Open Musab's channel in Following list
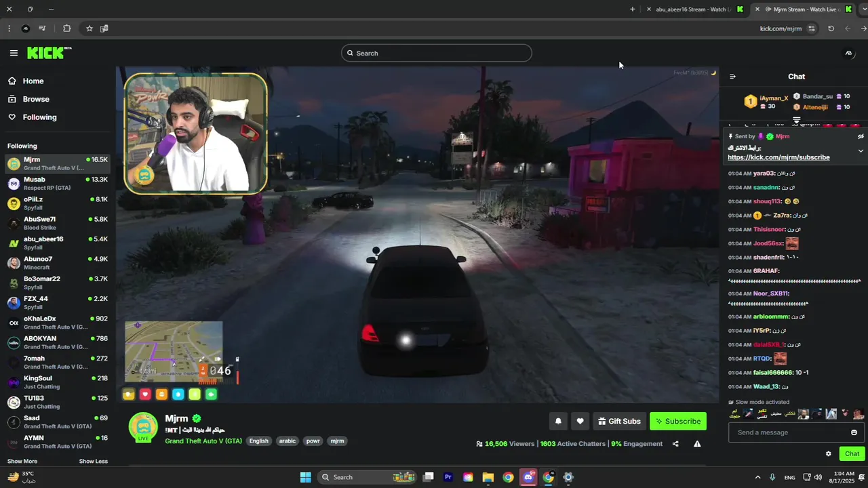The image size is (868, 488). coord(58,184)
